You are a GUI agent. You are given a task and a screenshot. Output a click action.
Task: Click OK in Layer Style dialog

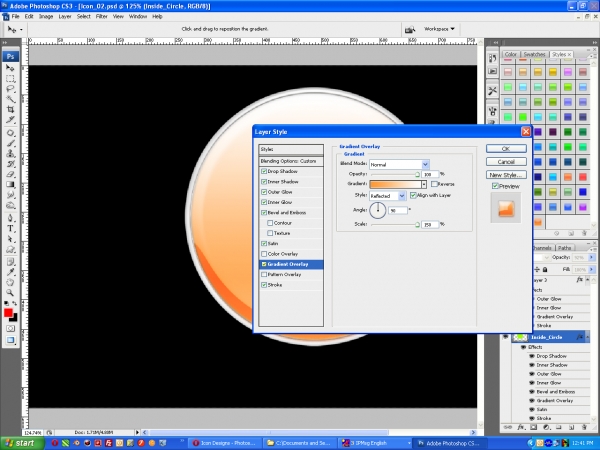[506, 148]
